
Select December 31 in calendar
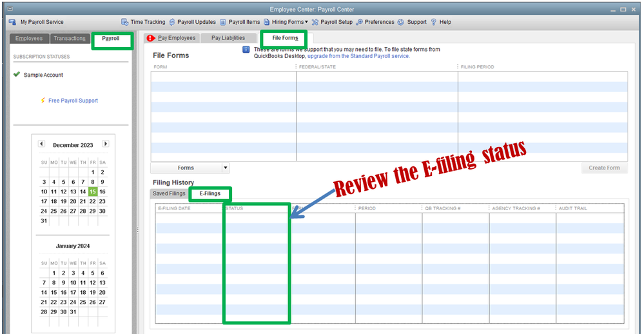[x=44, y=221]
